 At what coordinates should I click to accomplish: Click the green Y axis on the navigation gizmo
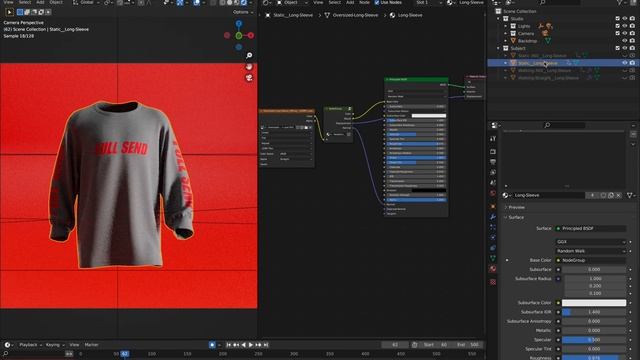[239, 36]
